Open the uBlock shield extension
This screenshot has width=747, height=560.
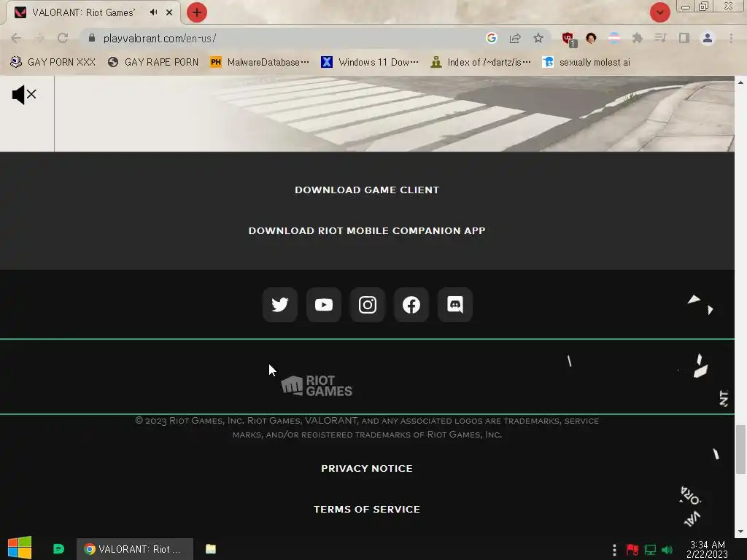point(569,39)
